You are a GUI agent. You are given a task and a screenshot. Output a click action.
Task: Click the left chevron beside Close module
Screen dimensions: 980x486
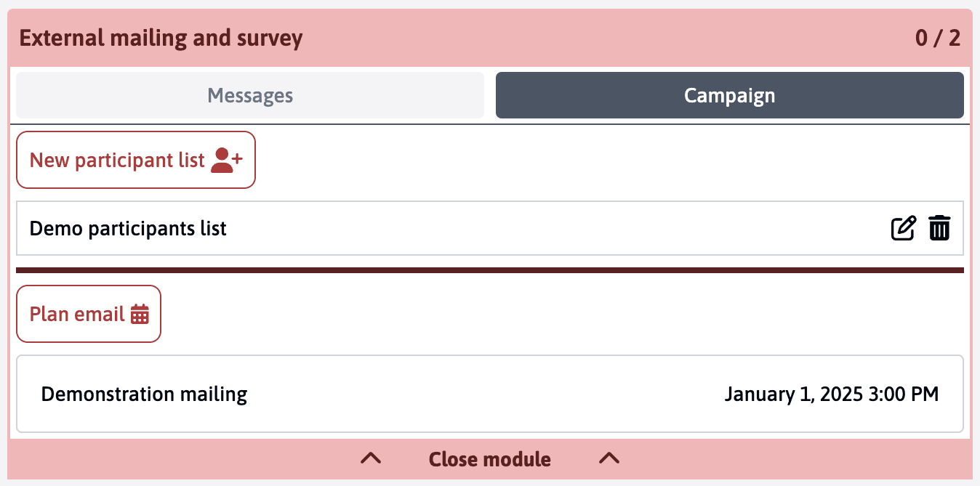point(371,458)
